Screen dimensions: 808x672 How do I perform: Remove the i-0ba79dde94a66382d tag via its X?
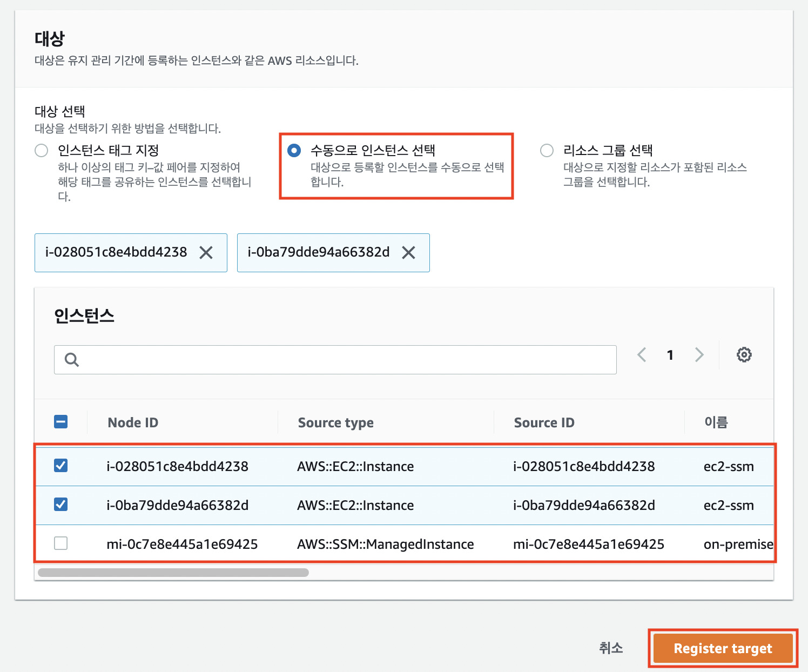[409, 253]
